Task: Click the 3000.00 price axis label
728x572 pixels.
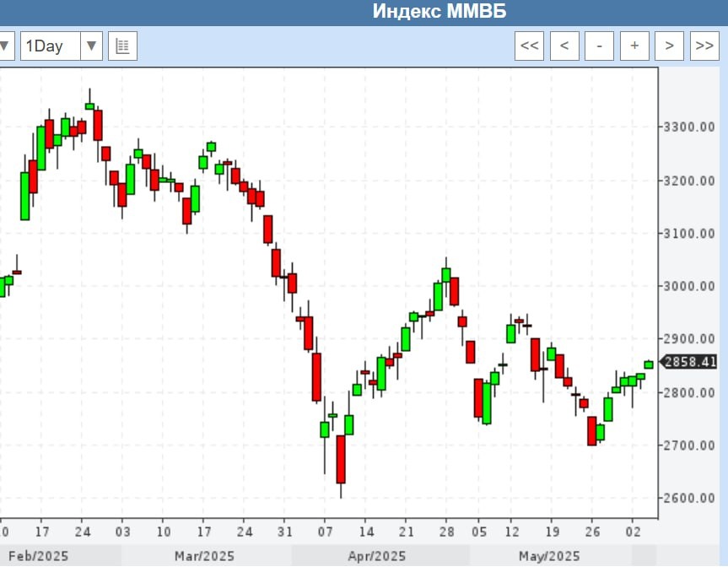Action: tap(689, 286)
